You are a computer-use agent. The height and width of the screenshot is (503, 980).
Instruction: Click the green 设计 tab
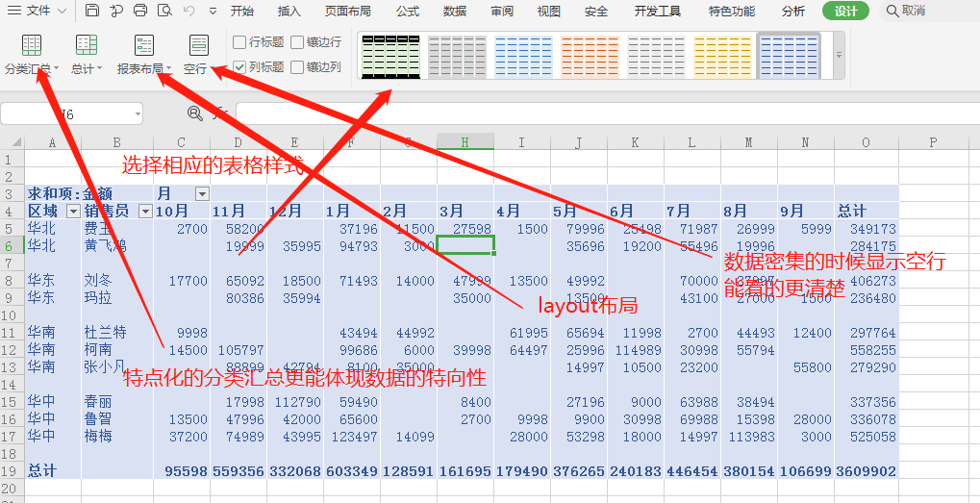point(845,12)
